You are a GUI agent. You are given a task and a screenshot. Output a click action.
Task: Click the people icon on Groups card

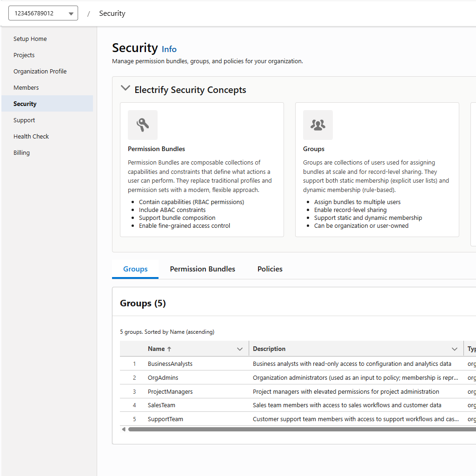(x=317, y=125)
